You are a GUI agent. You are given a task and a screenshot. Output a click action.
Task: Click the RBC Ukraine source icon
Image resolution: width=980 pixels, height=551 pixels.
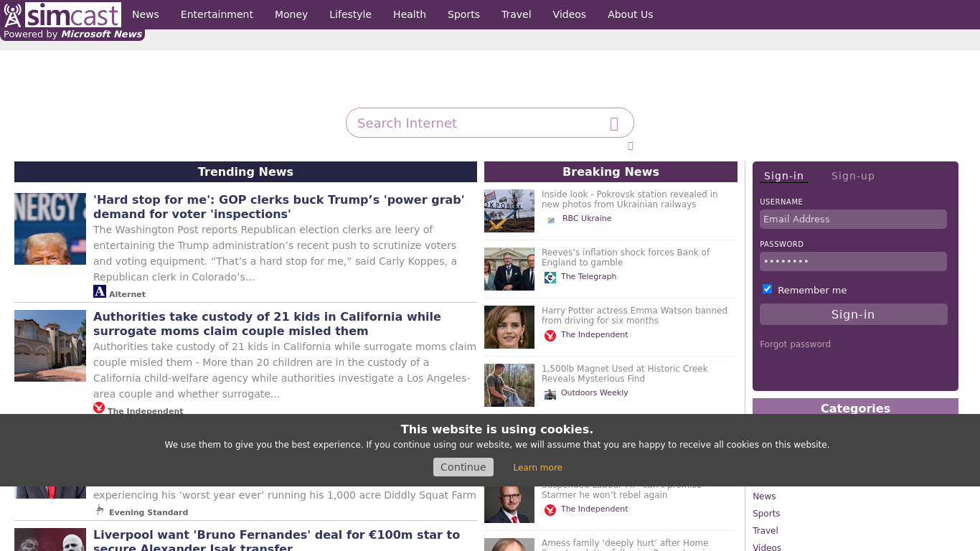551,219
